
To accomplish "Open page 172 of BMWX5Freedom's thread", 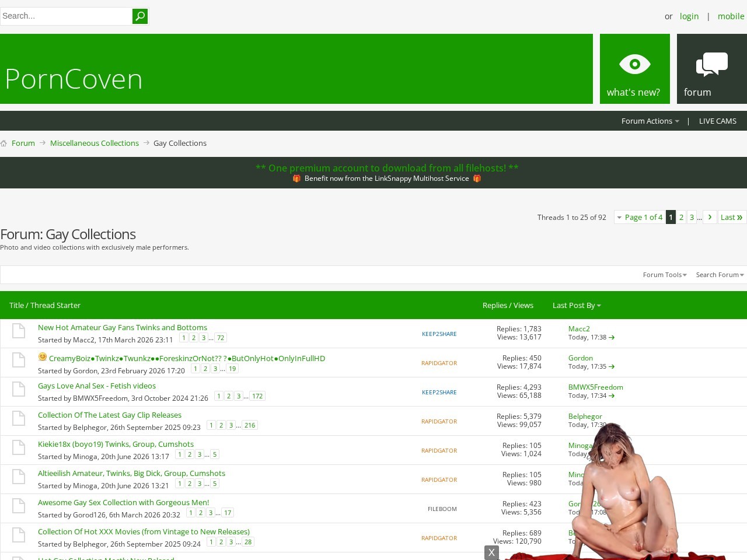I will click(x=257, y=396).
